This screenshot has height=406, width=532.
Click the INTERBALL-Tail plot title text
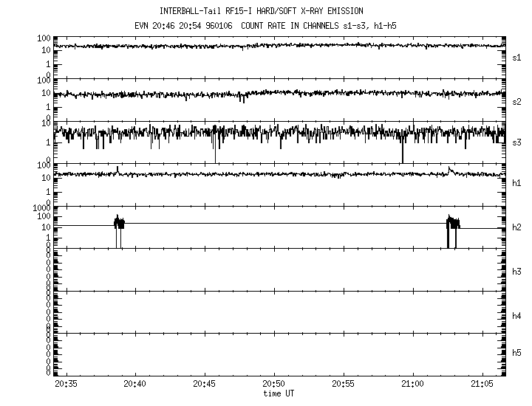(x=261, y=11)
